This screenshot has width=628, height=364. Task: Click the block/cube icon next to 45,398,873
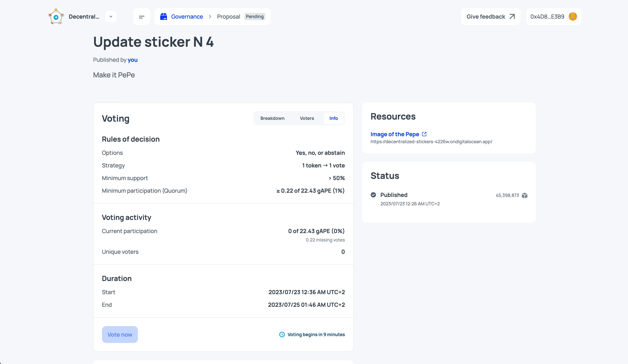coord(524,196)
